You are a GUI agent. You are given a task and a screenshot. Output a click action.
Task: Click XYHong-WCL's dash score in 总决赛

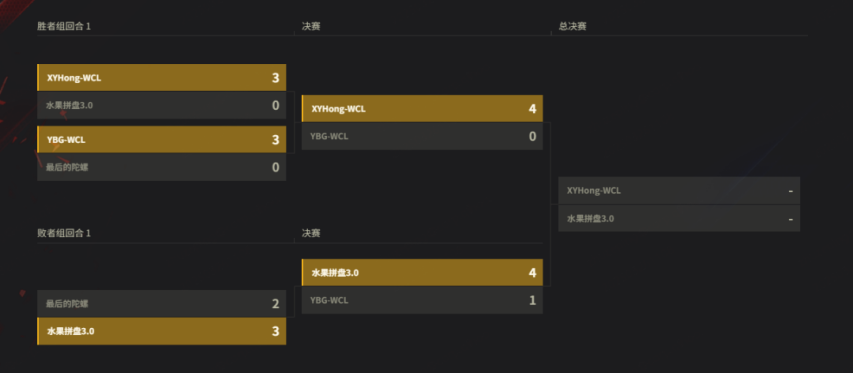point(790,191)
